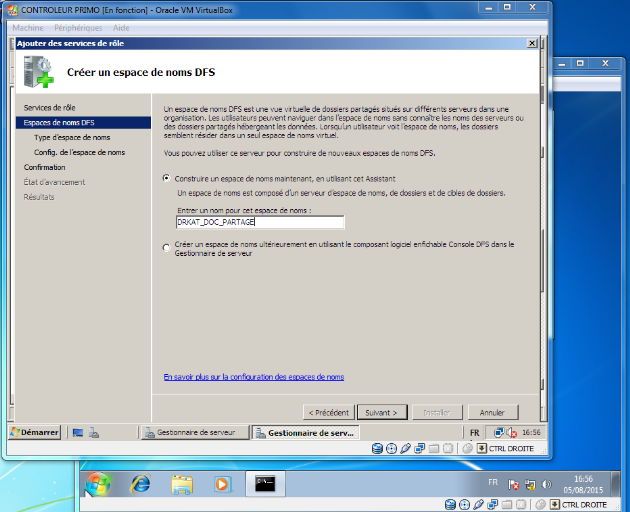This screenshot has width=630, height=512.
Task: Click the optical disc icon in front VirtualBox status bar
Action: [x=391, y=449]
